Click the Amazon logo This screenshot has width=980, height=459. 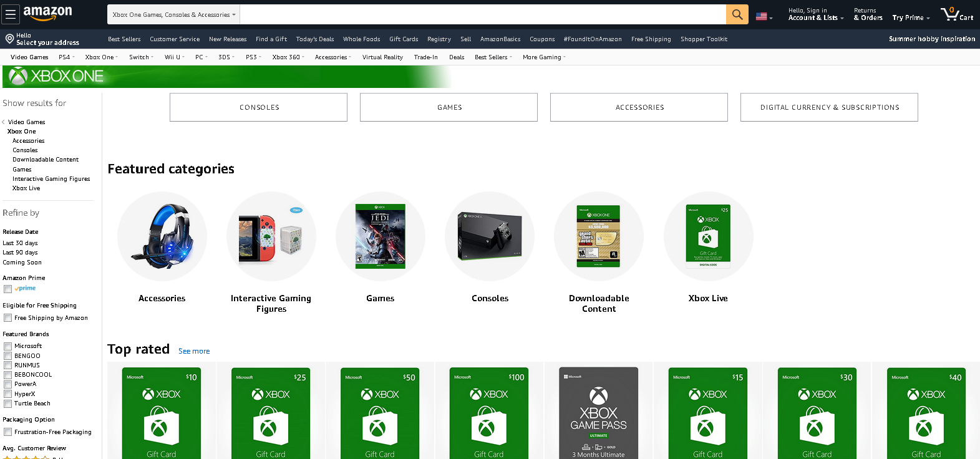click(47, 13)
